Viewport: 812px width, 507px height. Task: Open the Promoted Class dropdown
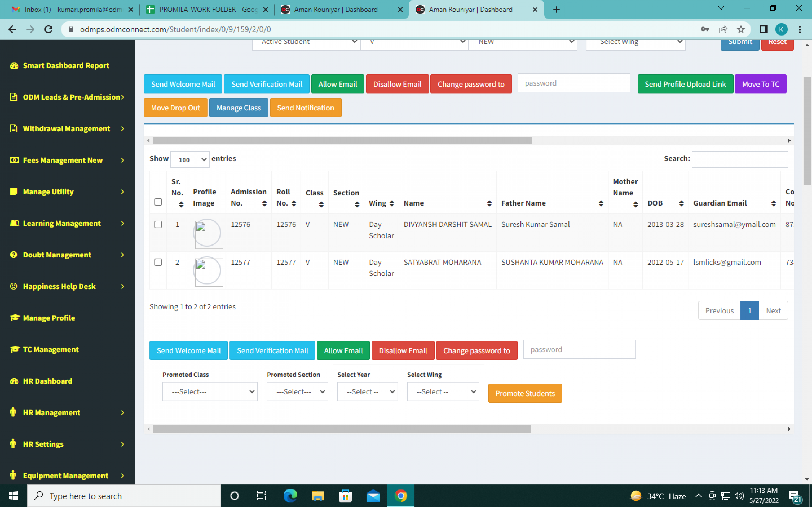pyautogui.click(x=210, y=392)
